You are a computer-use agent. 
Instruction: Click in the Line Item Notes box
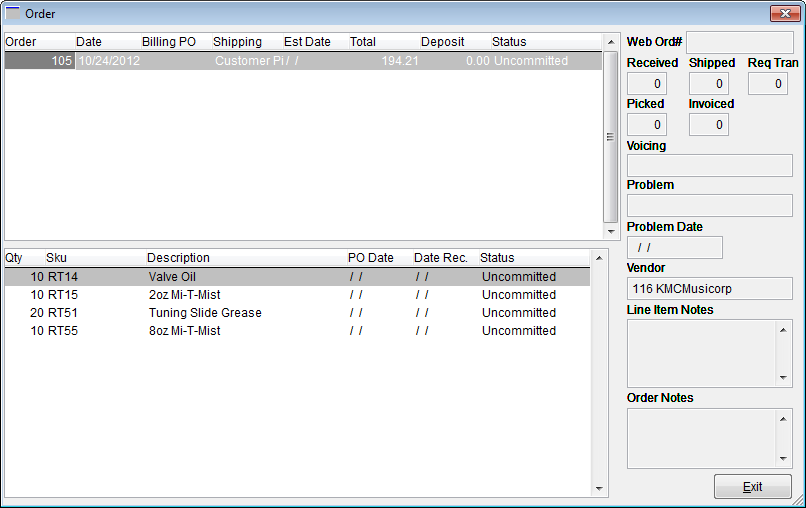coord(701,353)
